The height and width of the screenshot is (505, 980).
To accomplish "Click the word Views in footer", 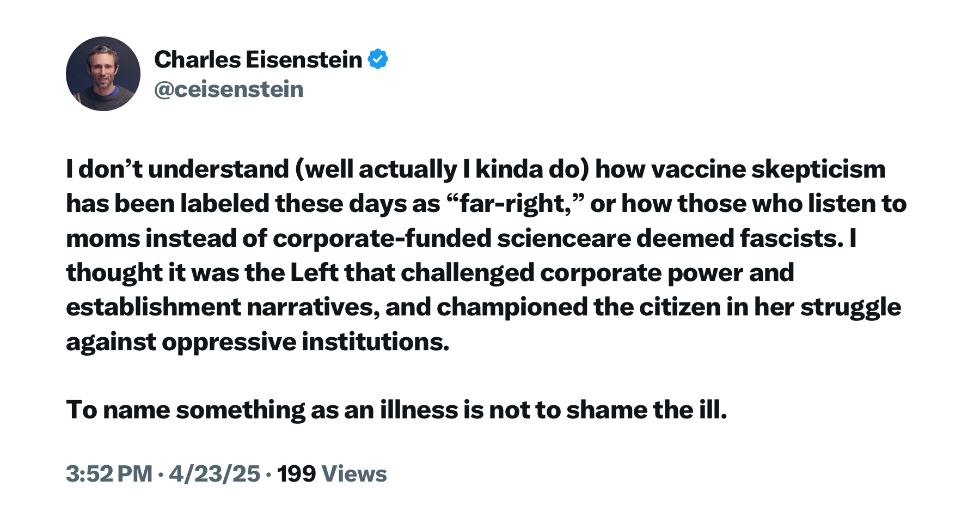I will click(354, 473).
